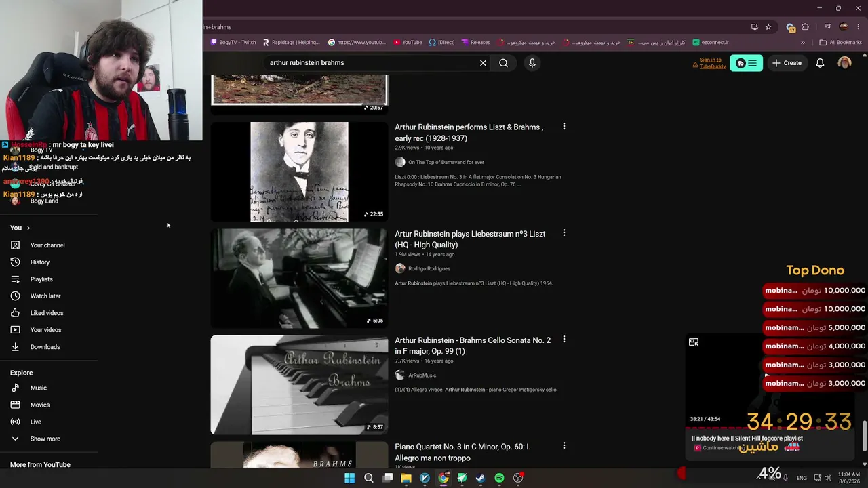Open Your videos in the sidebar
Viewport: 868px width, 488px height.
[x=45, y=330]
